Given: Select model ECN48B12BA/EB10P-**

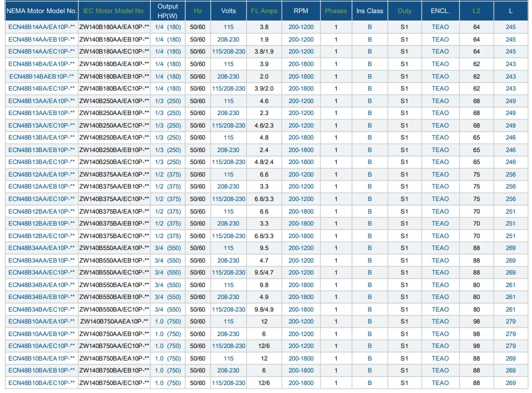Looking at the screenshot, I should pos(42,223).
